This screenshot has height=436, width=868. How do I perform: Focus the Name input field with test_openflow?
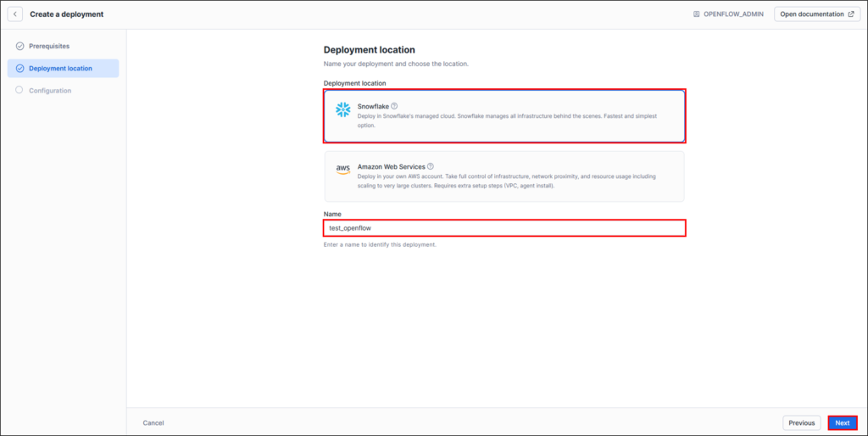pos(504,227)
